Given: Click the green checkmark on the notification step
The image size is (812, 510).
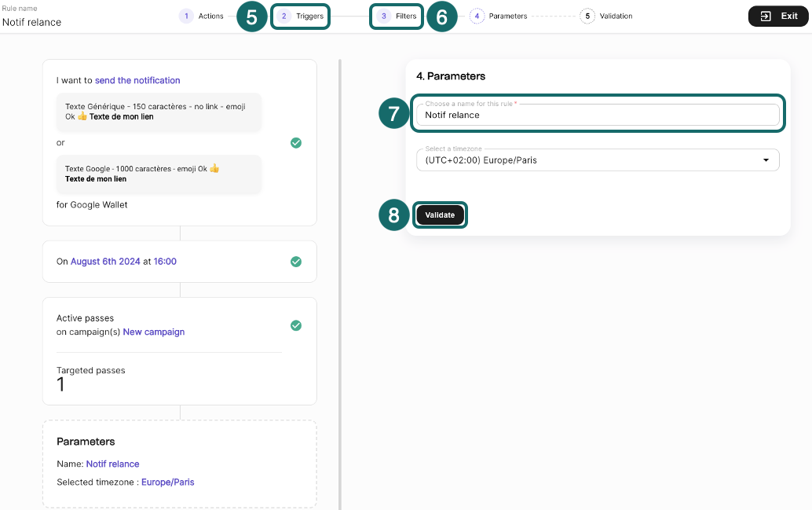Looking at the screenshot, I should 296,143.
